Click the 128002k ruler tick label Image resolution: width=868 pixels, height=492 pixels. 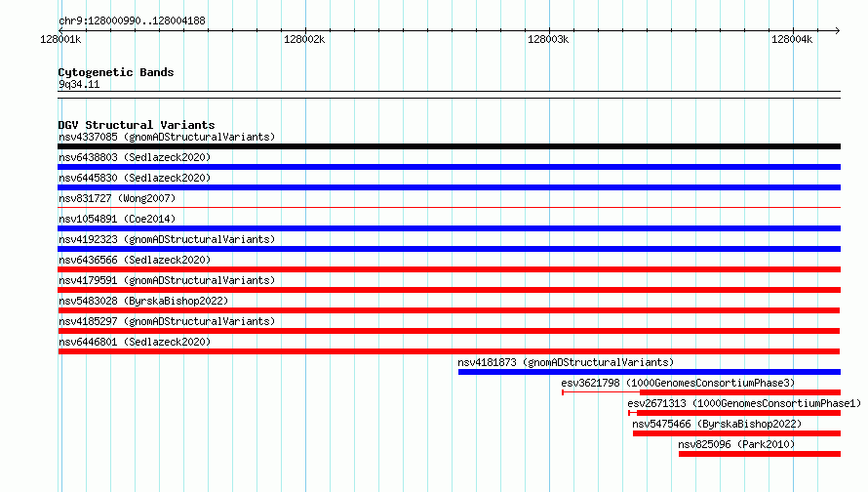[x=304, y=39]
